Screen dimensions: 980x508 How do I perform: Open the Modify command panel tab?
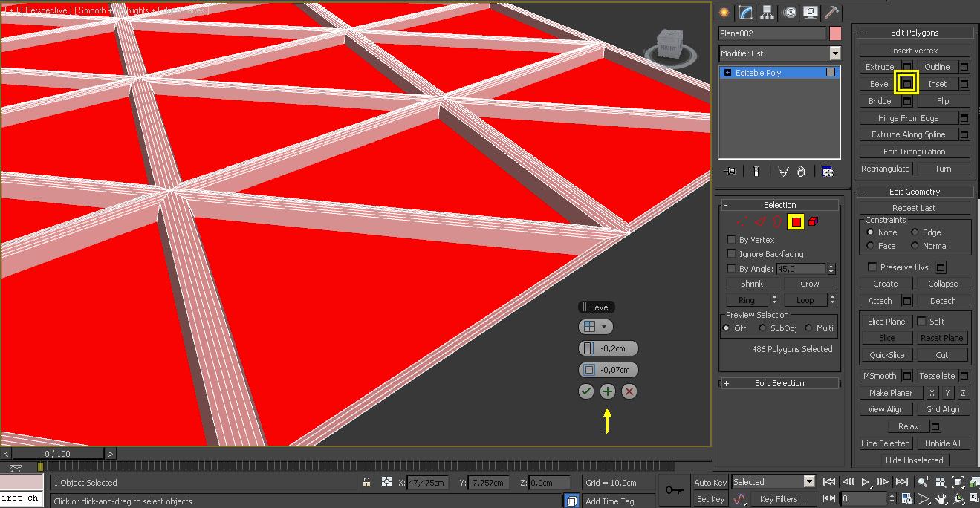click(745, 12)
